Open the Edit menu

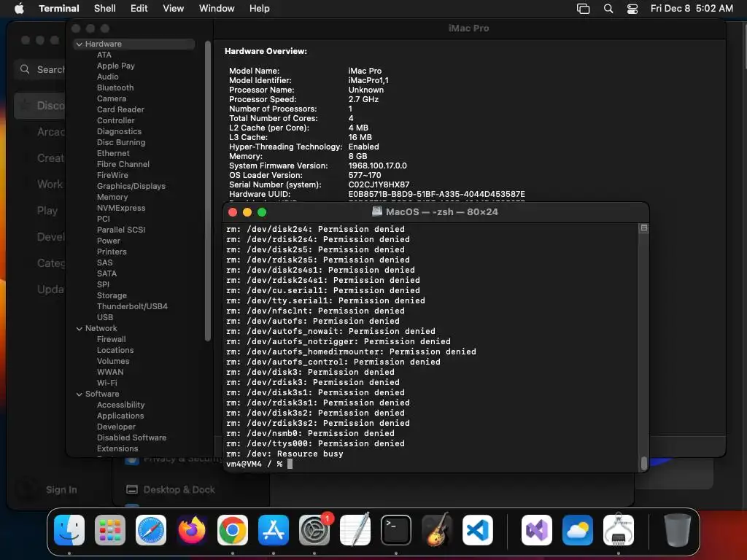point(139,8)
